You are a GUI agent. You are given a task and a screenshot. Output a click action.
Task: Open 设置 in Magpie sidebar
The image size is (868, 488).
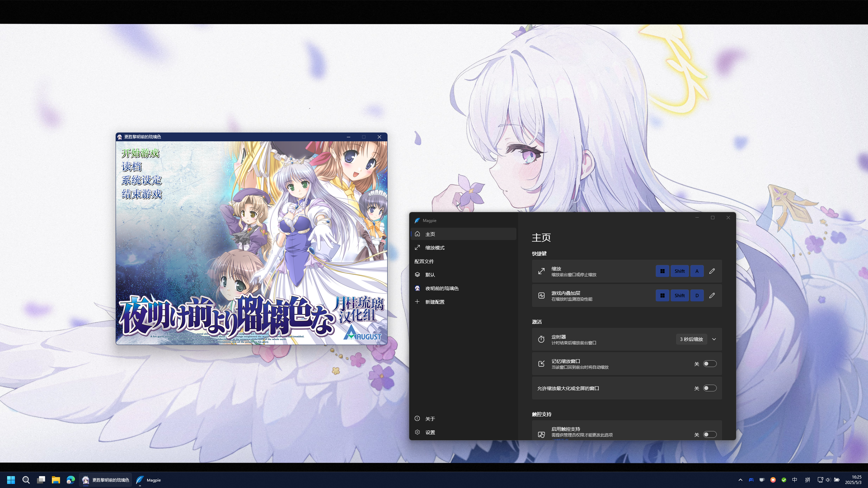coord(430,432)
